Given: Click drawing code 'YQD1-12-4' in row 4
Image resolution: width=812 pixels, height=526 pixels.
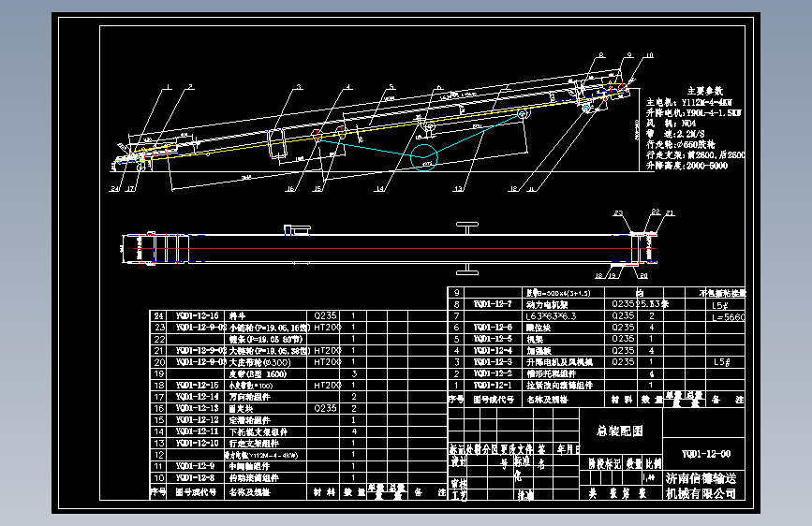Looking at the screenshot, I should (492, 350).
